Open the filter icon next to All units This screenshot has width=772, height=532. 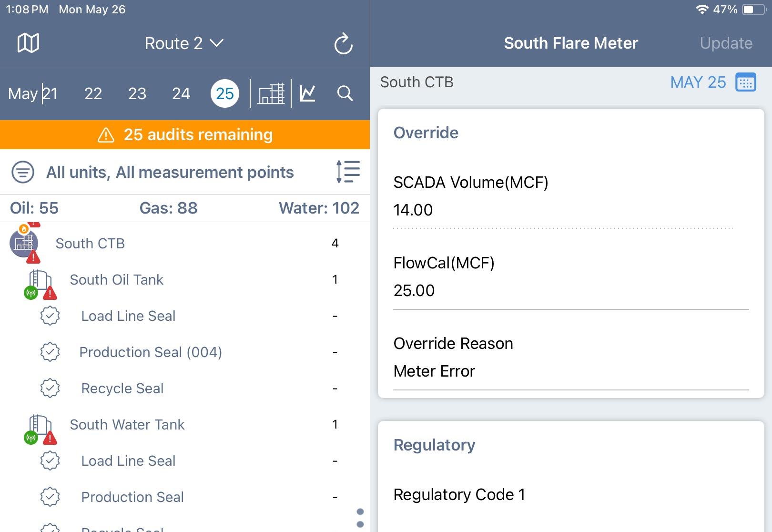(x=22, y=172)
